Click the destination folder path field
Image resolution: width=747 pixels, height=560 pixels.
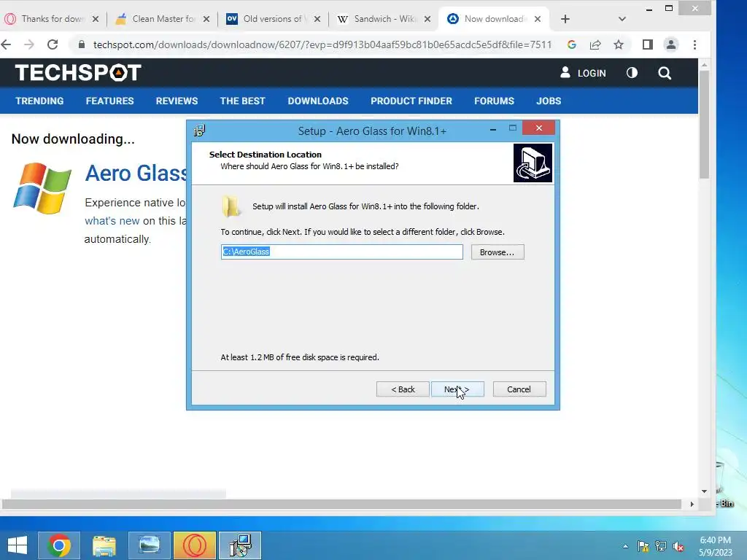click(341, 252)
